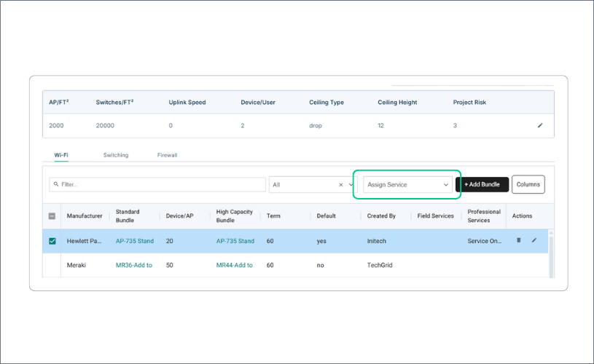Open AP-735 Stand high capacity bundle link
The image size is (594, 364).
[x=235, y=241]
